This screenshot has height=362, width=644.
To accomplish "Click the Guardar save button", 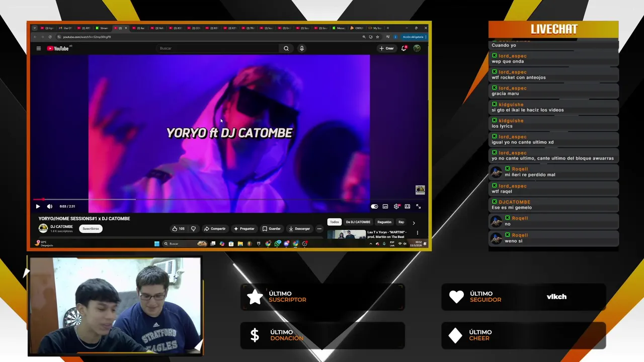I will tap(272, 229).
